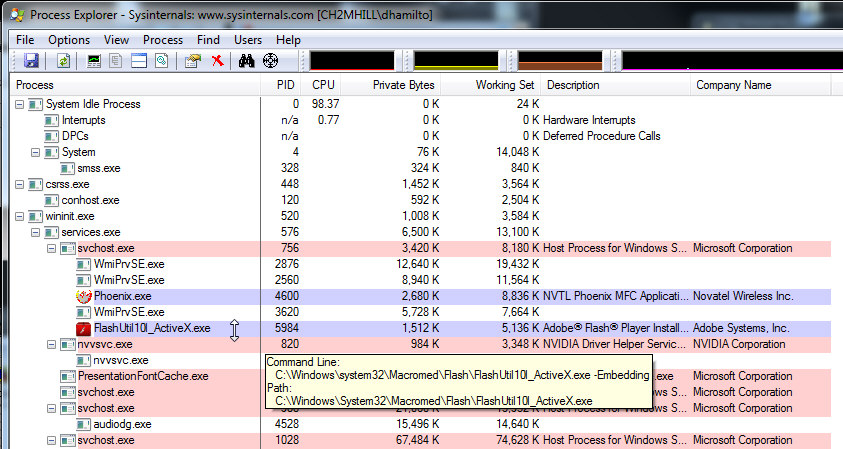Click the Refresh Now toolbar icon

[63, 60]
